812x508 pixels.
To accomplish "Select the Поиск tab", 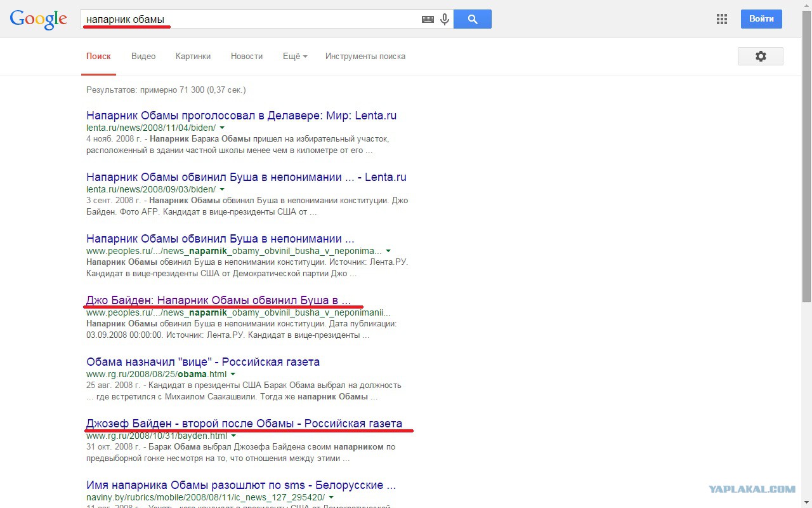I will (x=98, y=57).
